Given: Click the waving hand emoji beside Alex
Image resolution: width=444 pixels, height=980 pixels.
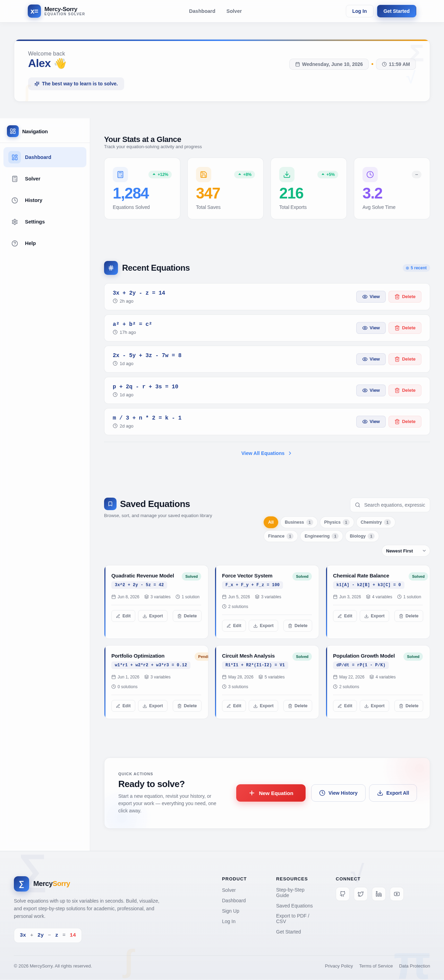Looking at the screenshot, I should tap(60, 63).
